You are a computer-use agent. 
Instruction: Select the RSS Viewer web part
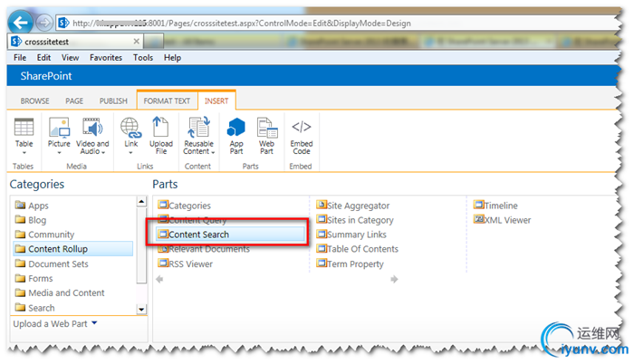[185, 264]
